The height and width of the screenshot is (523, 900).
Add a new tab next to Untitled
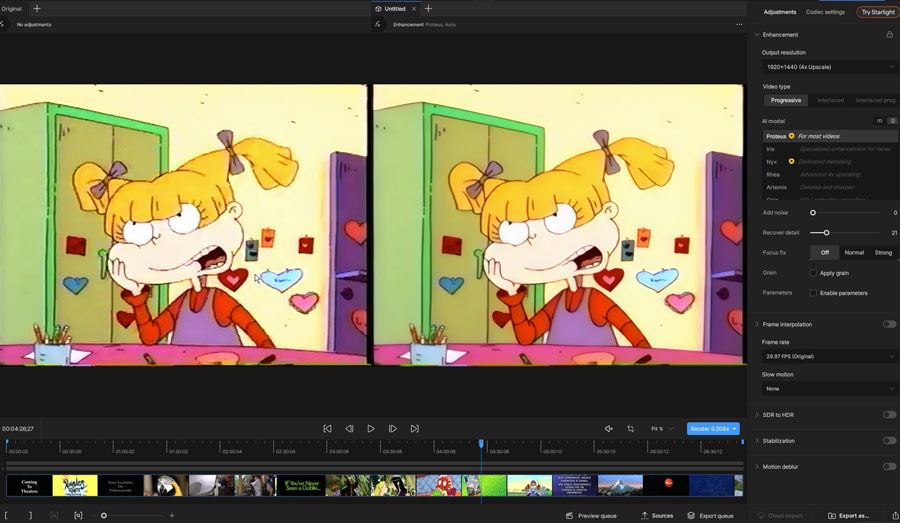[428, 9]
